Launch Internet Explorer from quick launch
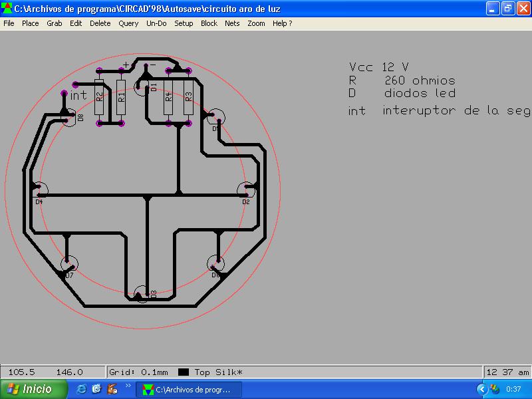This screenshot has width=532, height=399. [x=81, y=389]
